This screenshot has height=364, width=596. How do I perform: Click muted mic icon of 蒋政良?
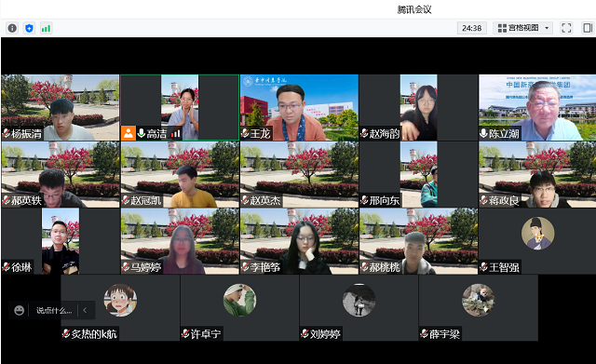click(484, 200)
